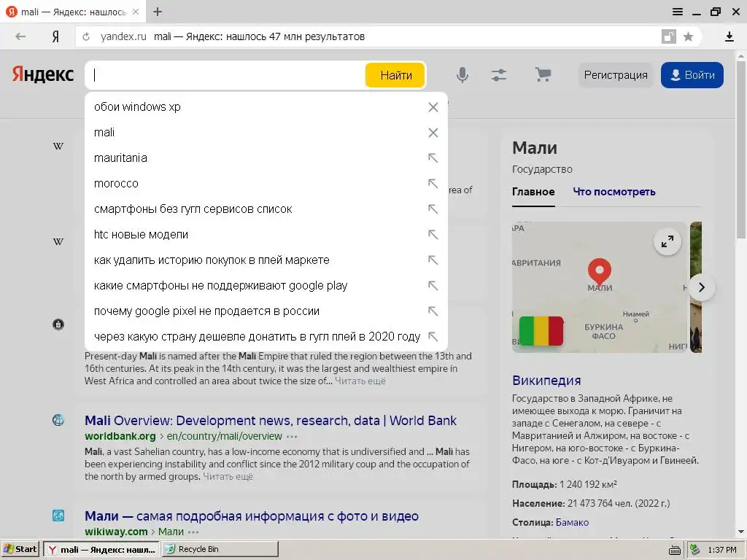Open more options dots for worldbank.org result
This screenshot has width=747, height=560.
point(292,437)
